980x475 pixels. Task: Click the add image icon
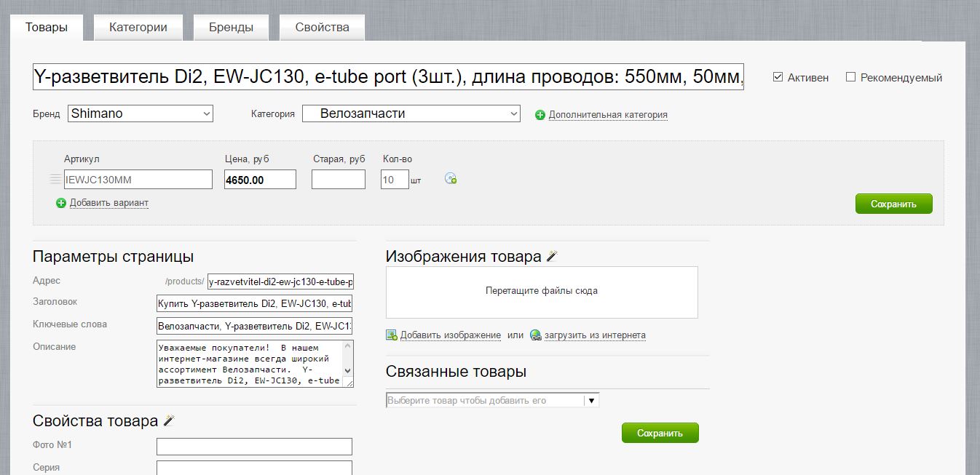(x=392, y=335)
